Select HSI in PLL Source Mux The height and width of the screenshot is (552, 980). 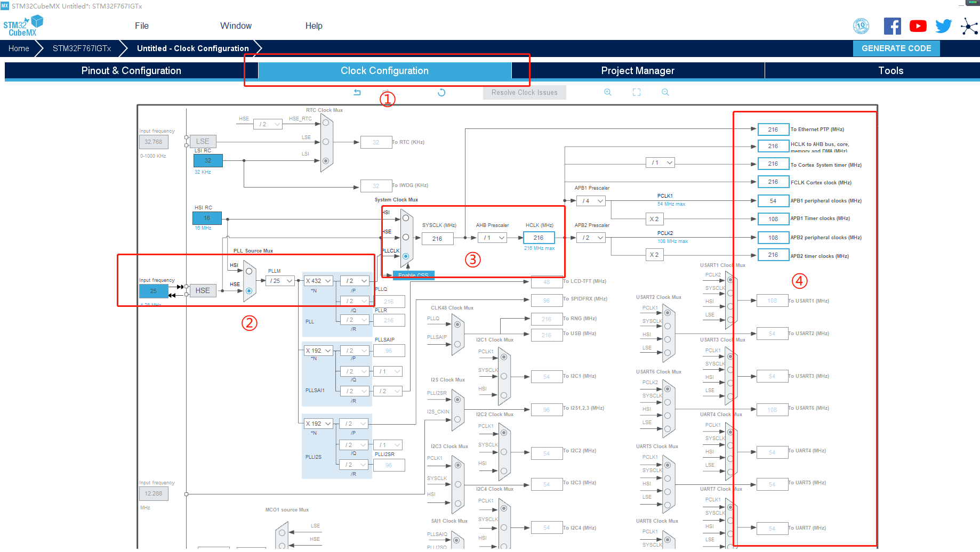[x=249, y=271]
